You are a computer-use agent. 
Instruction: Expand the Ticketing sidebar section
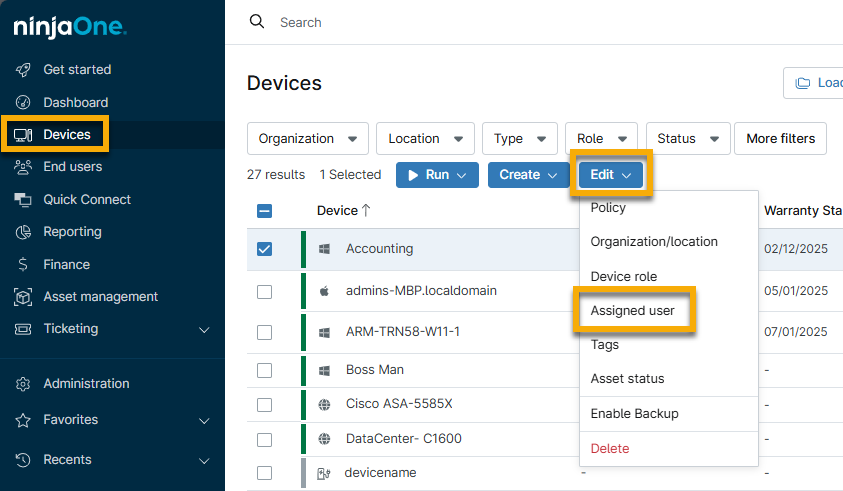(204, 329)
